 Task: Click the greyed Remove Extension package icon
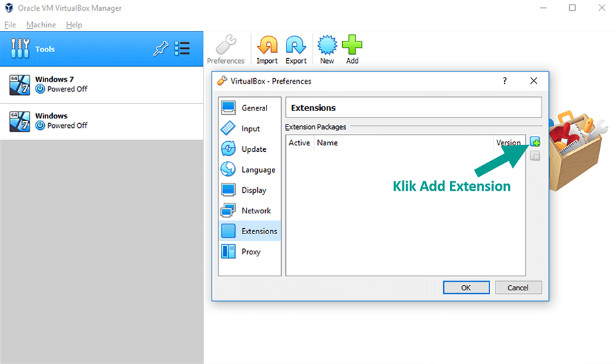(x=535, y=157)
